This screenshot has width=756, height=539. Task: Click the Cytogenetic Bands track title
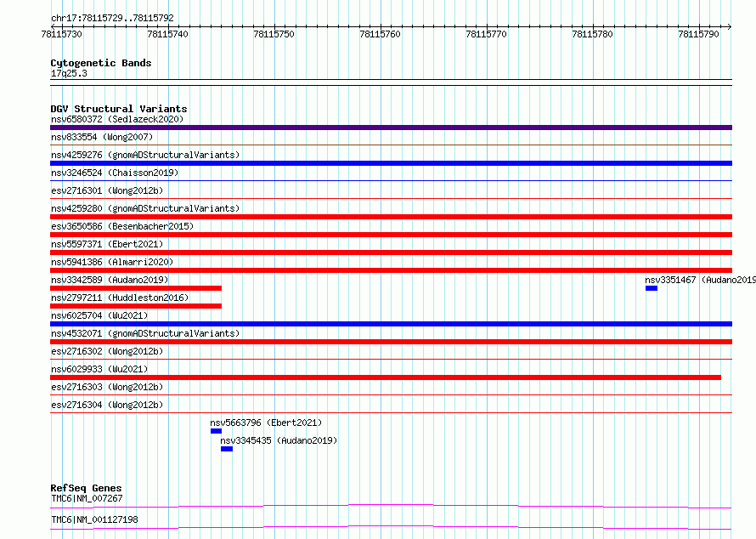[101, 63]
